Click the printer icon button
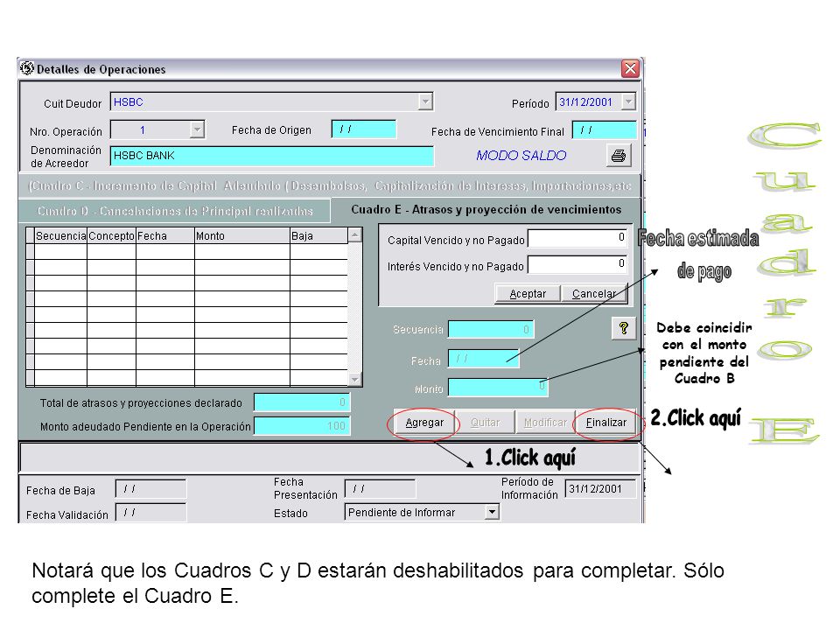Screen dimensions: 840x630 tap(619, 156)
